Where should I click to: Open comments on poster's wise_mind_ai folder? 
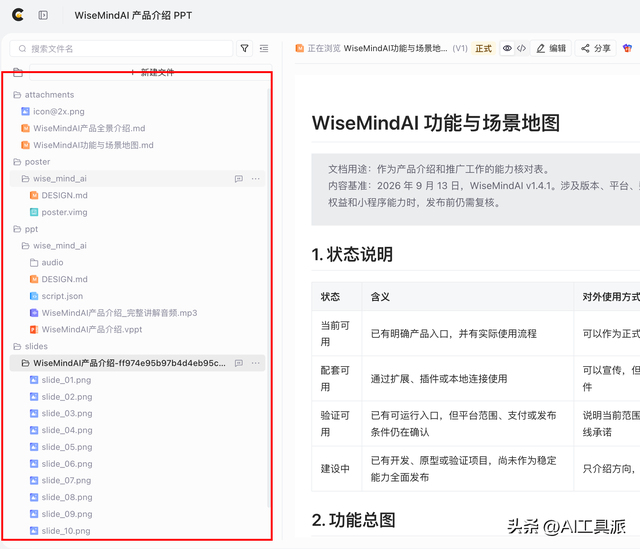click(239, 179)
